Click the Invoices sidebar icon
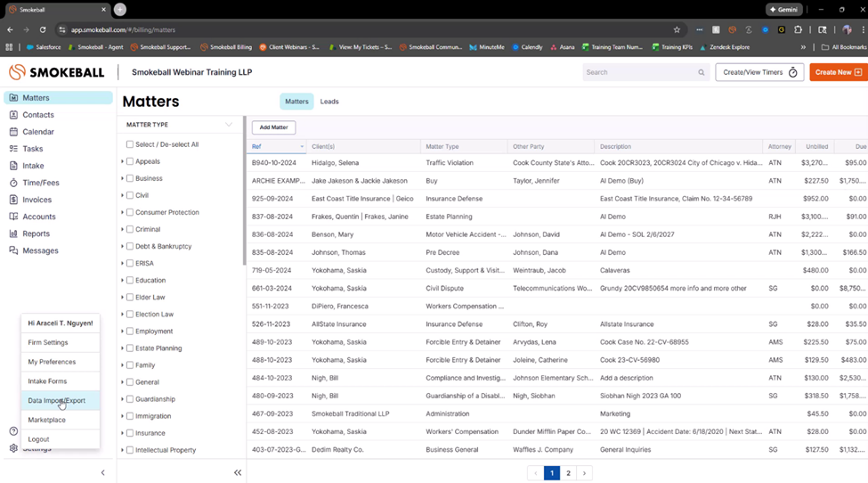 pos(13,200)
